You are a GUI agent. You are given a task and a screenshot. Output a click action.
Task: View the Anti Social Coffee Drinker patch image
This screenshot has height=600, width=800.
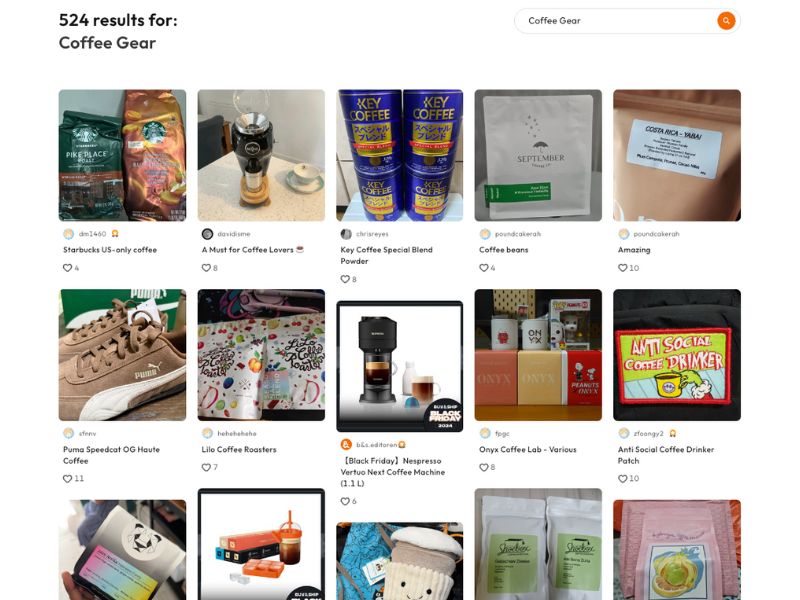tap(677, 355)
